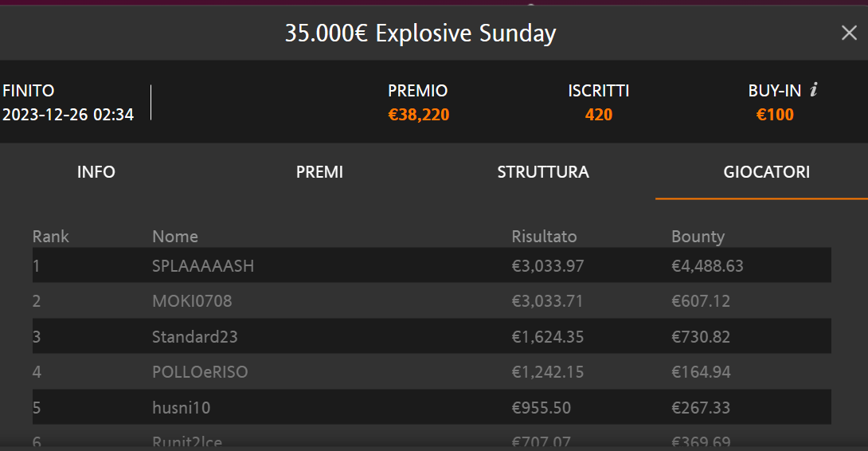Open the buy-in info icon

[x=813, y=89]
